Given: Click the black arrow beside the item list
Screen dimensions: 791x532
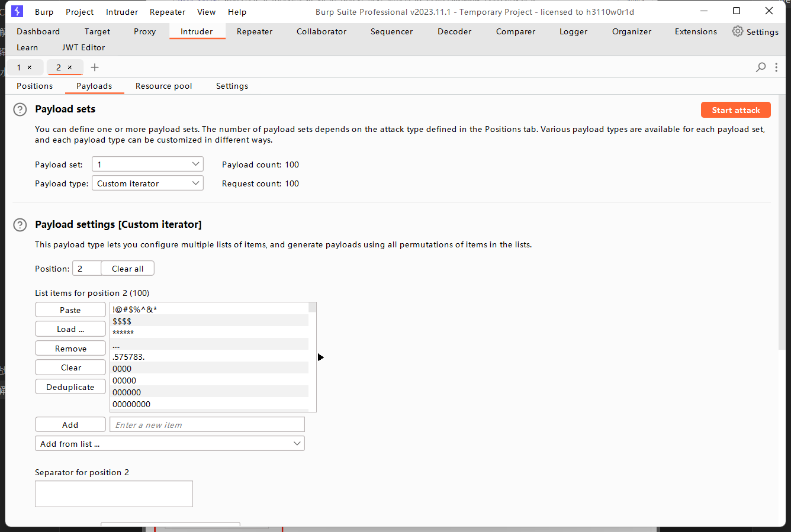Looking at the screenshot, I should click(x=320, y=357).
